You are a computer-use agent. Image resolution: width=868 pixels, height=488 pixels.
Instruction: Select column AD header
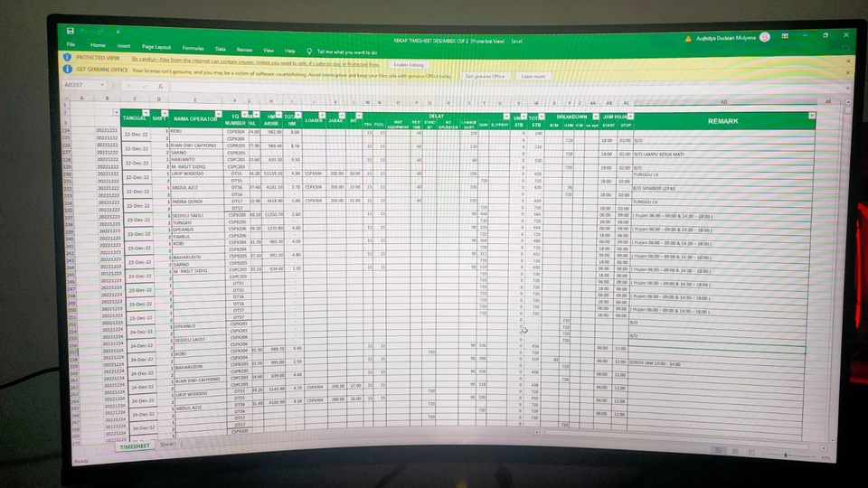723,102
